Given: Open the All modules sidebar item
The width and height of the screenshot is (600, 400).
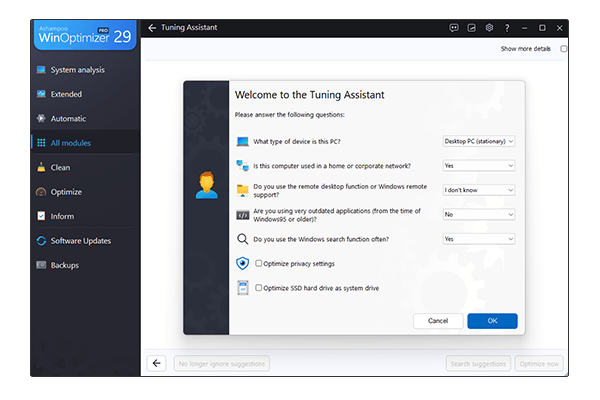Looking at the screenshot, I should point(70,143).
